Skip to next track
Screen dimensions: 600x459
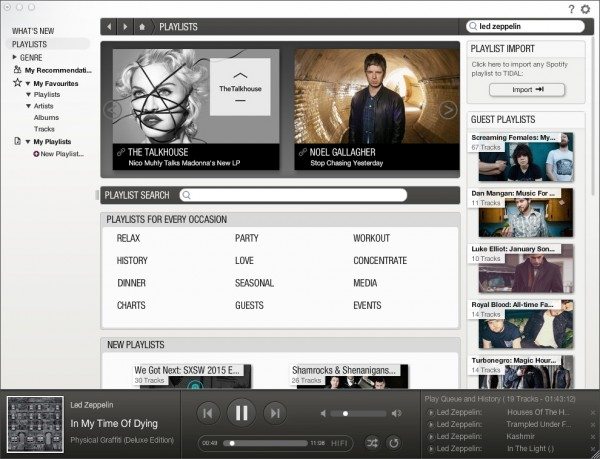click(275, 413)
